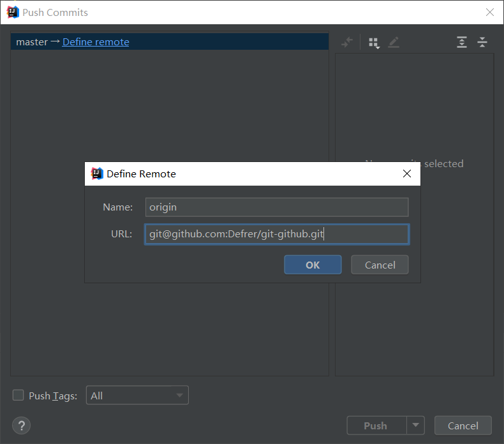Open the Push Tags 'All' dropdown

click(137, 396)
